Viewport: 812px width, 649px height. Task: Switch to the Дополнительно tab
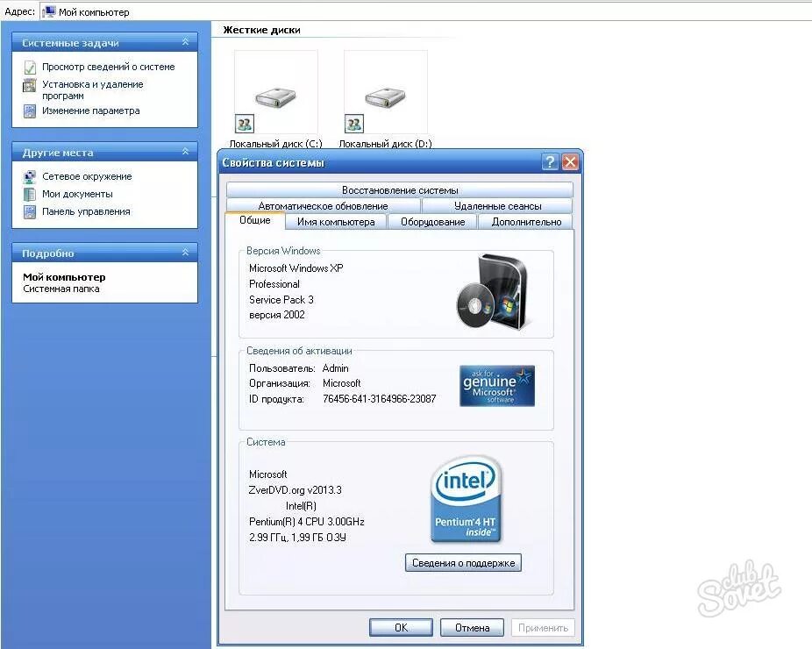[x=526, y=222]
